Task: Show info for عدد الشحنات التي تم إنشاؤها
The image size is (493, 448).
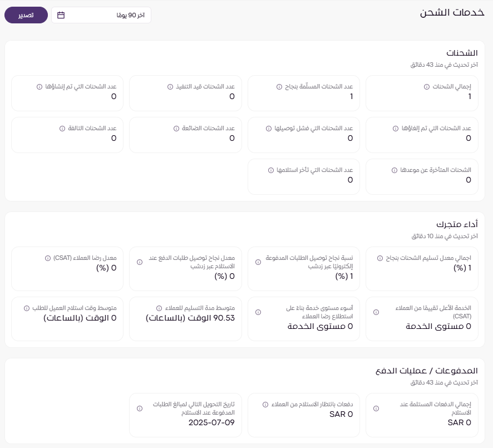Action: pos(39,87)
